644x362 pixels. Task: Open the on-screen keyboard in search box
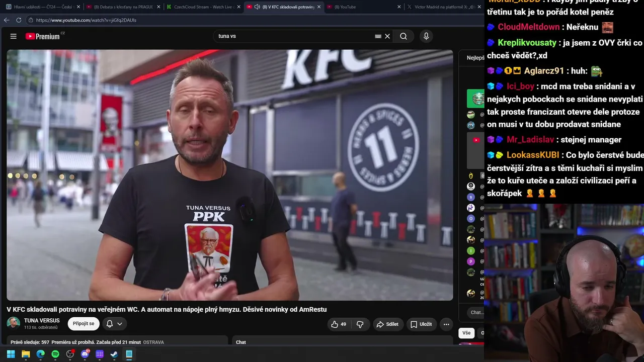pos(378,36)
